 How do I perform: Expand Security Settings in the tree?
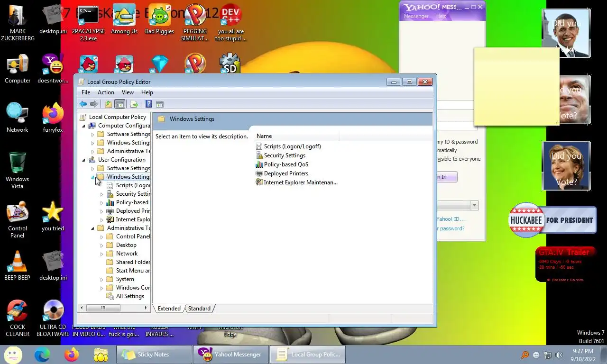coord(101,194)
